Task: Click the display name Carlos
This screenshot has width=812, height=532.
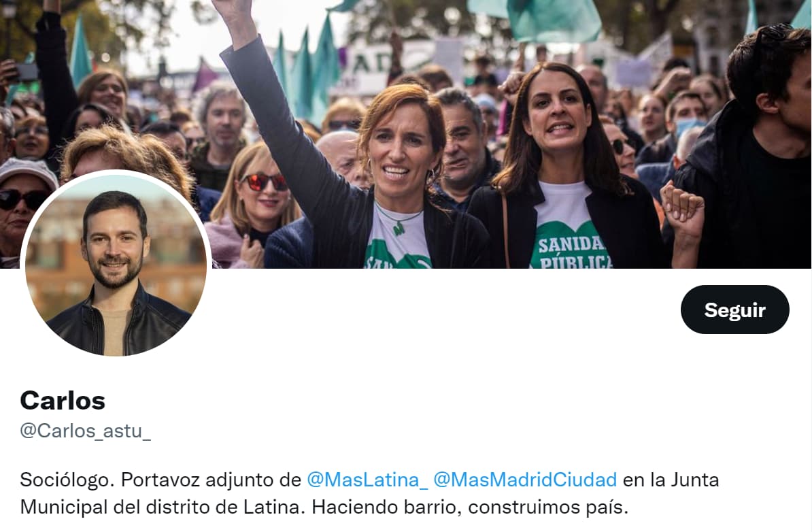Action: click(63, 401)
